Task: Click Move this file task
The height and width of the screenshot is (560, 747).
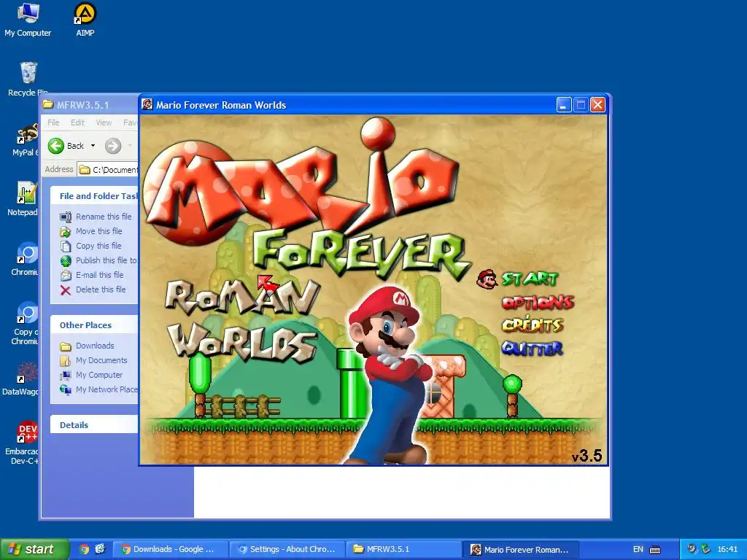Action: click(98, 231)
